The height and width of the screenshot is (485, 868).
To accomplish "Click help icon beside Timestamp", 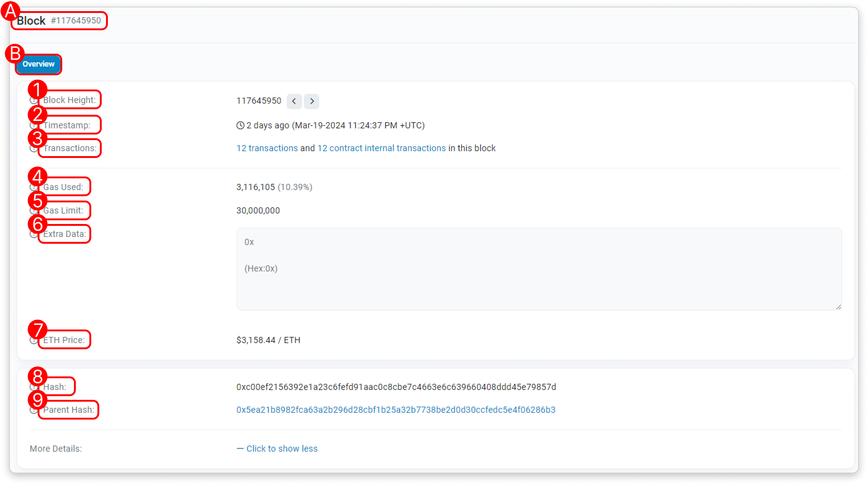I will 33,126.
